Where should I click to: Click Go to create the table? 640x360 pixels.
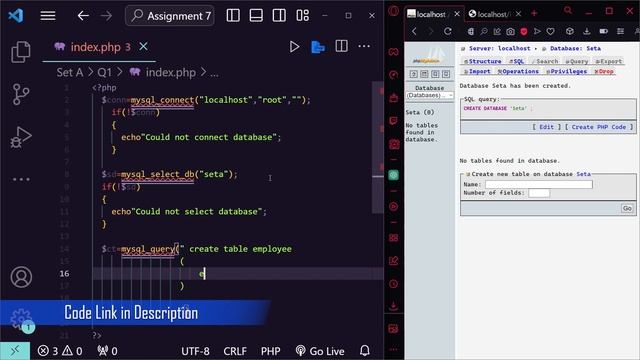[x=627, y=208]
